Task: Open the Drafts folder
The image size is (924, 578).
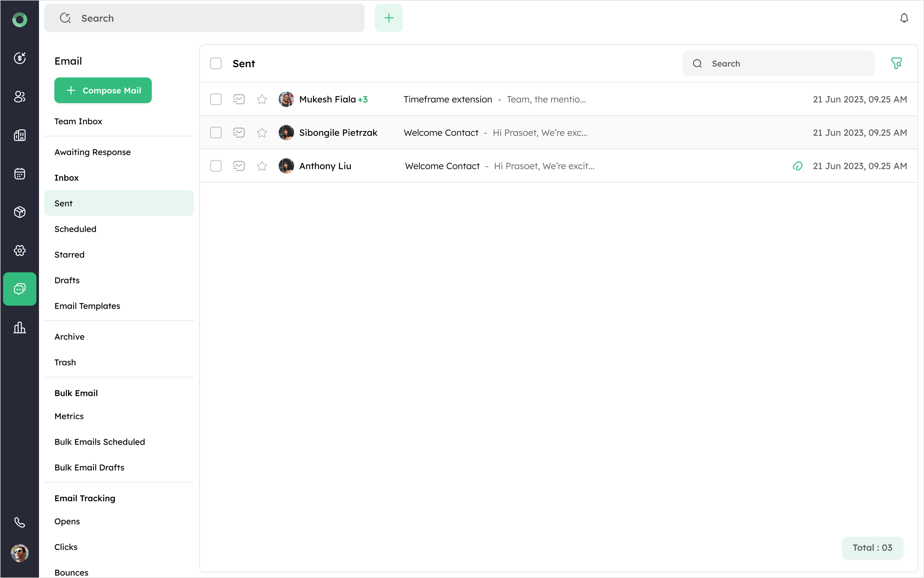Action: click(x=67, y=280)
